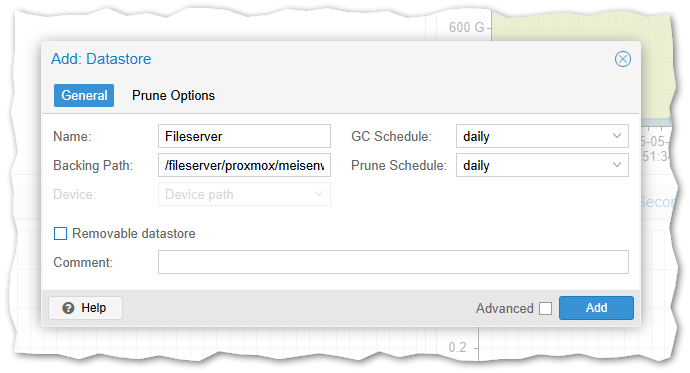
Task: Open Help for datastore creation
Action: [85, 308]
